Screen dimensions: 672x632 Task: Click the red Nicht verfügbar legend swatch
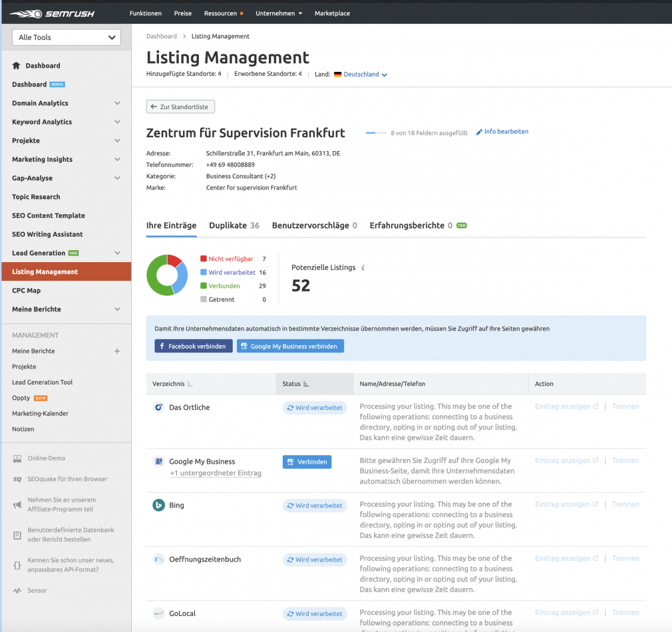[204, 259]
